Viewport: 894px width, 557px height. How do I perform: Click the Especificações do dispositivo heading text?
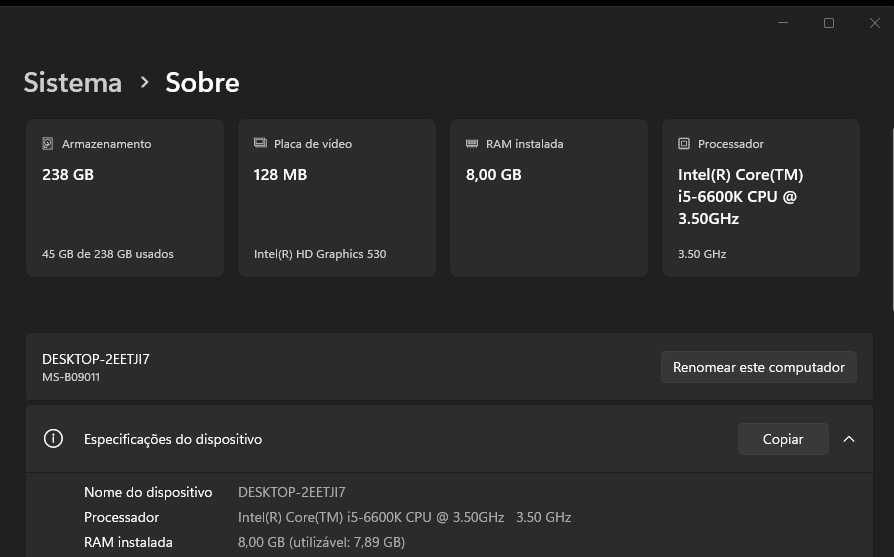(173, 439)
